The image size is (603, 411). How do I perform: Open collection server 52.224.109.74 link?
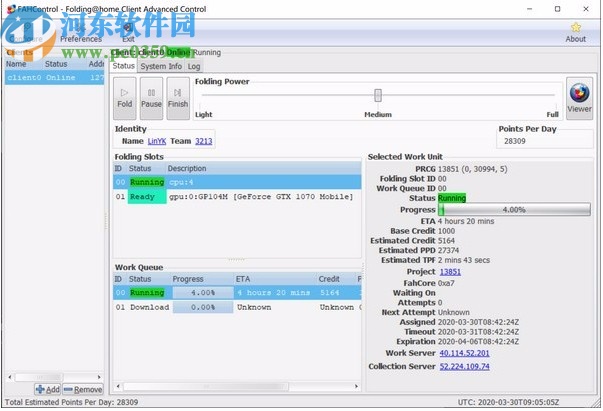pos(465,366)
